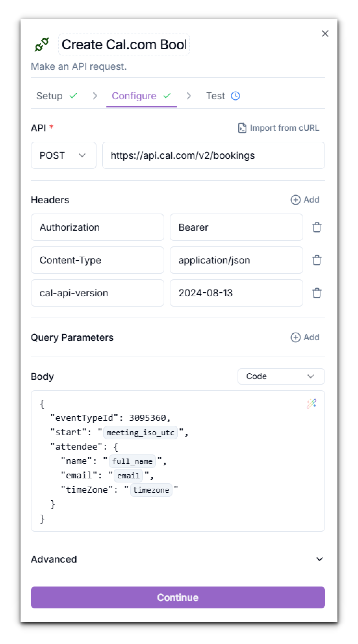Click the Query Parameters label
This screenshot has height=644, width=358.
click(72, 337)
